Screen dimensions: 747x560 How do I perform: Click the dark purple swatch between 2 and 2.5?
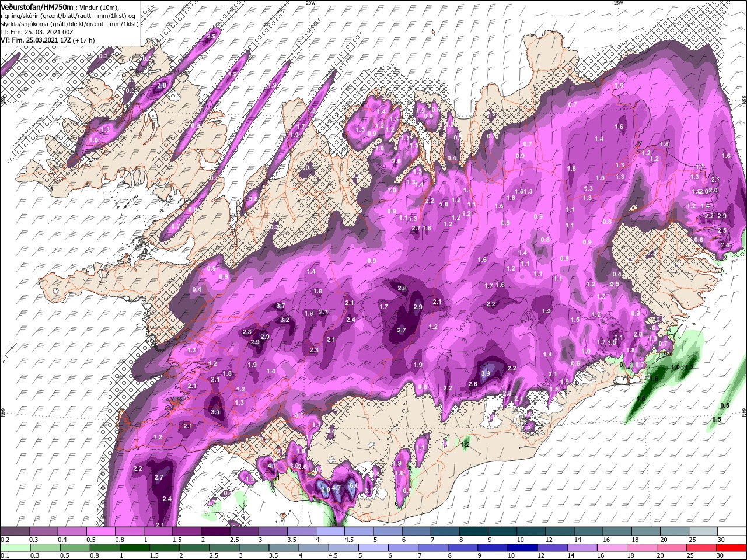coord(216,531)
